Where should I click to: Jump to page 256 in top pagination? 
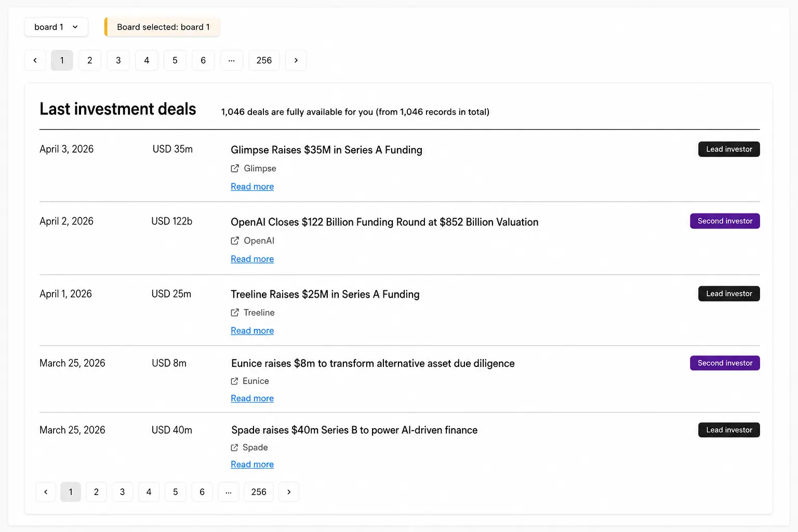pos(264,60)
